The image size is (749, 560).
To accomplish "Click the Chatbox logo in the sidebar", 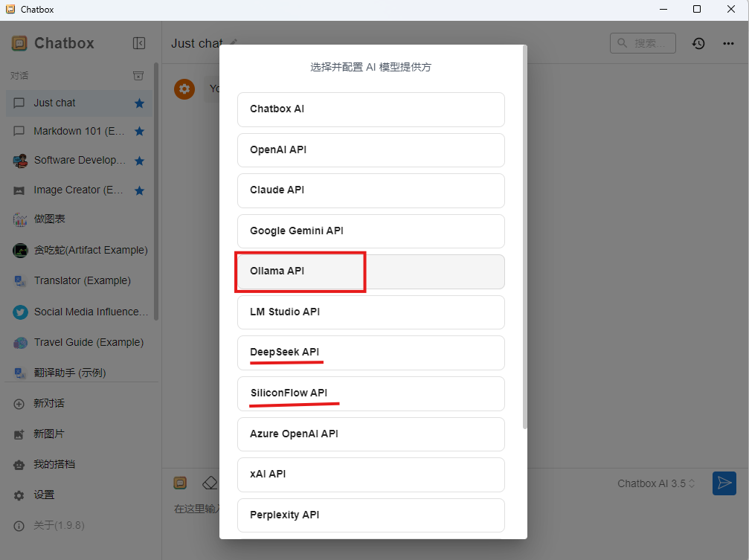I will point(19,43).
